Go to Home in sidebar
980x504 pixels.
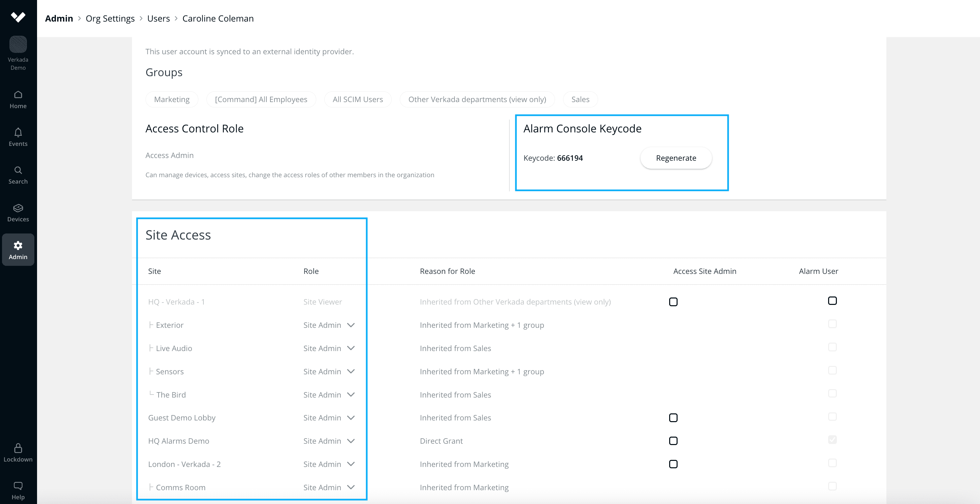tap(18, 100)
